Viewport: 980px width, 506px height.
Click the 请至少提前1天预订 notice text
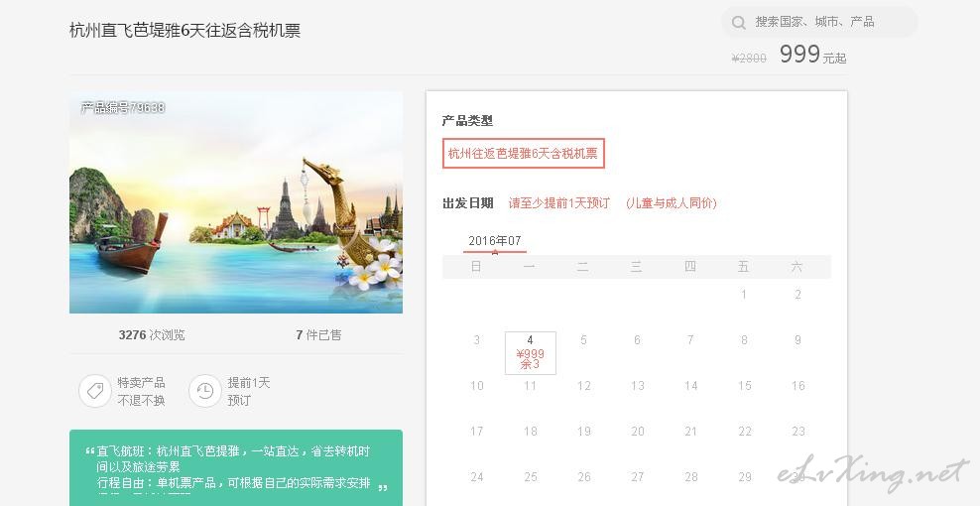(558, 203)
